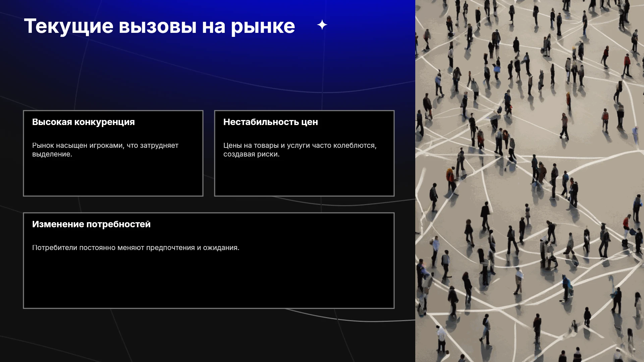This screenshot has height=362, width=644.
Task: Click the dark background below the bottom card
Action: tap(208, 335)
